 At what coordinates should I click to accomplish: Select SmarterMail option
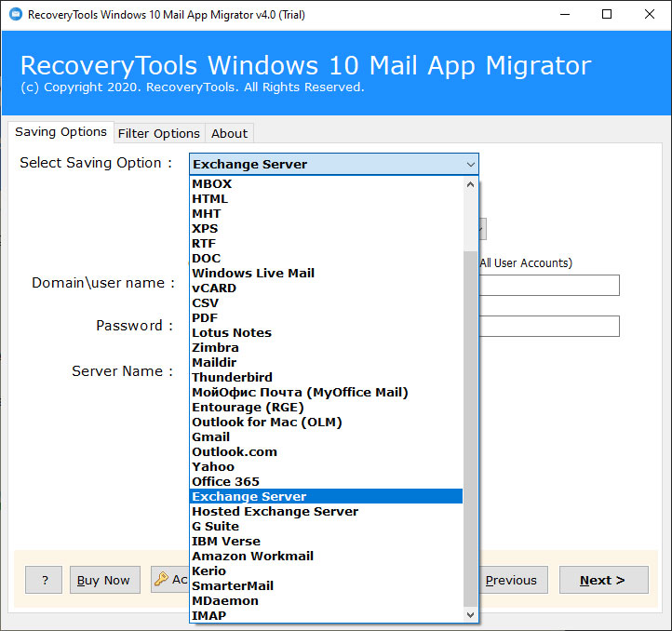326,586
